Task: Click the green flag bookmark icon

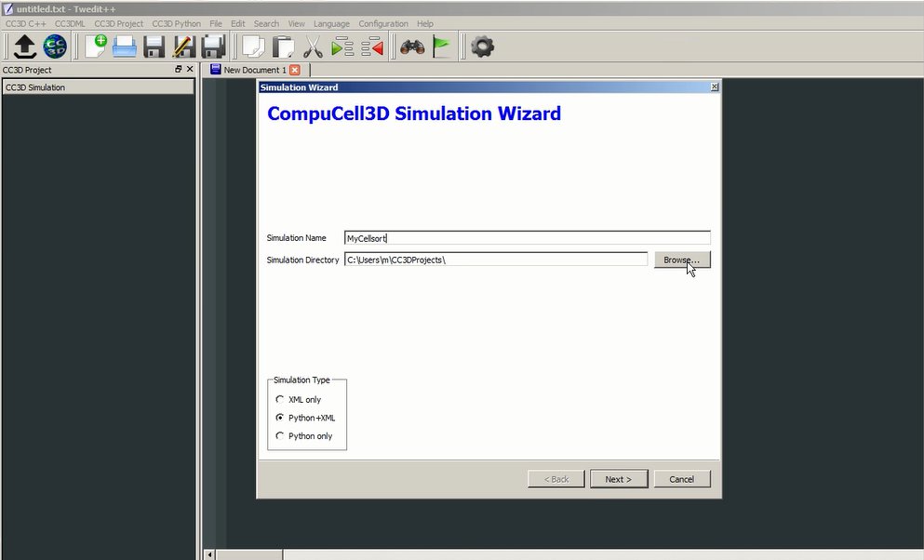Action: 441,47
